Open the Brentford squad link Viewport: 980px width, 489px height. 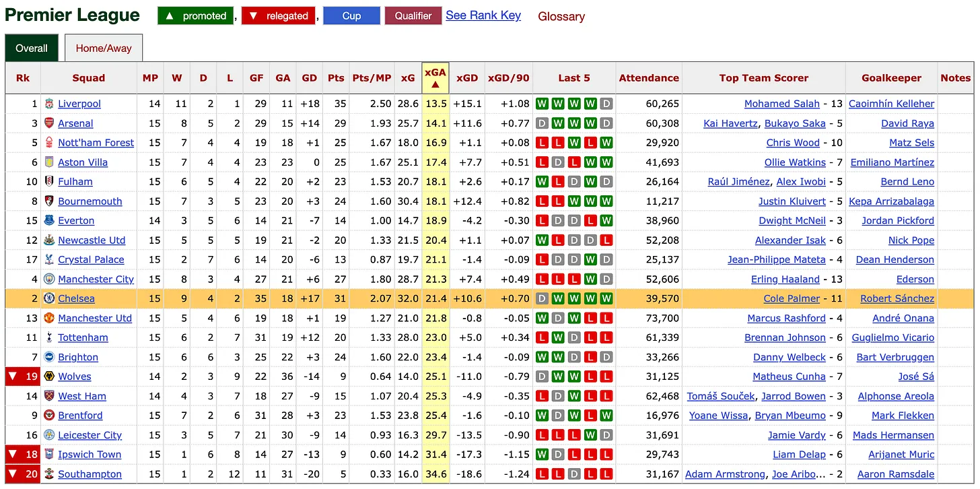[x=80, y=416]
